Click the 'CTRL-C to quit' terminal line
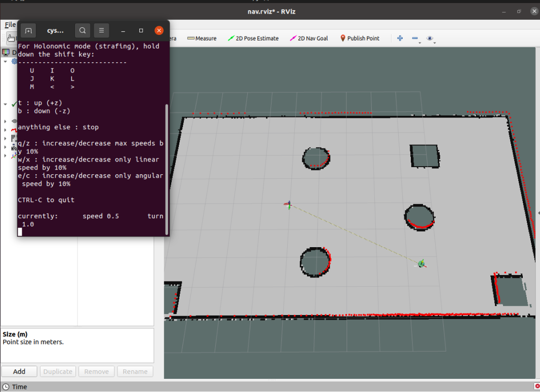540x392 pixels. 46,200
